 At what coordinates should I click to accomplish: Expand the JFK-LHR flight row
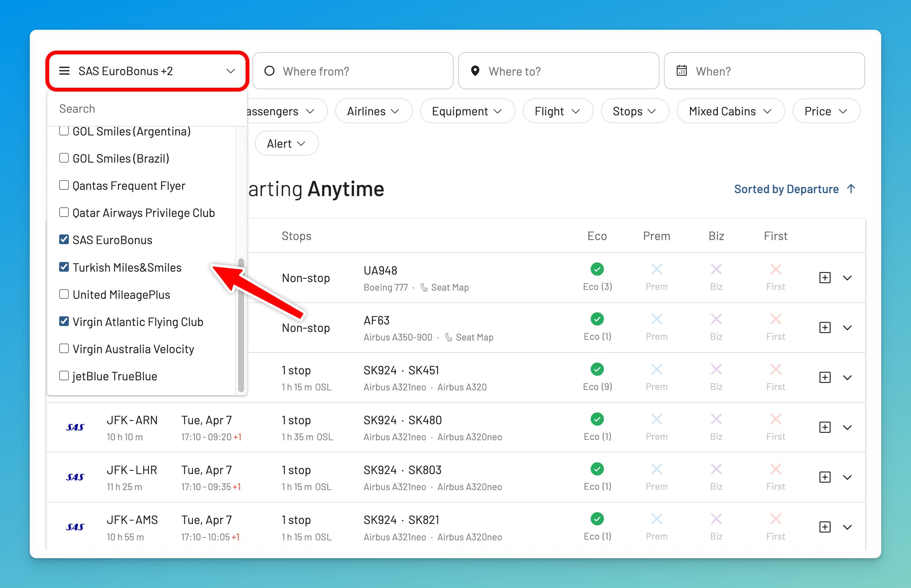pos(847,477)
